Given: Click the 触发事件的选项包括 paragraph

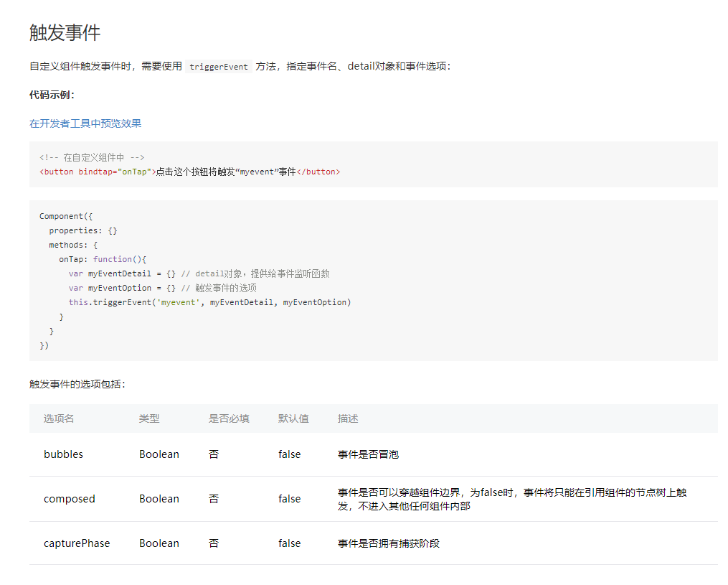Looking at the screenshot, I should (x=77, y=384).
